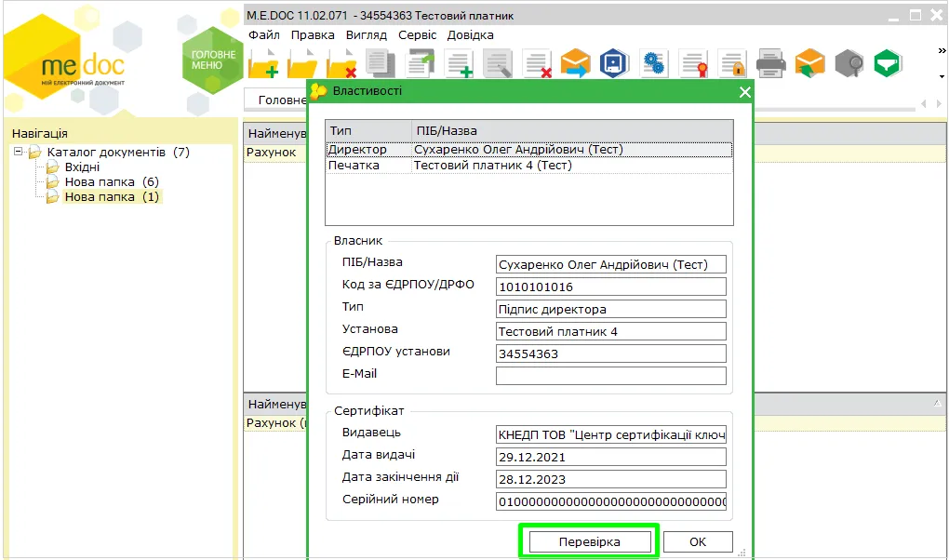Select the Директор signature row
Screen dimensions: 949x560
pos(529,150)
